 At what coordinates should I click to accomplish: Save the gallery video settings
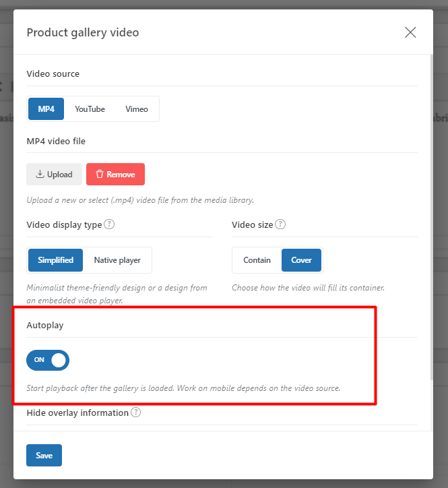pos(44,456)
